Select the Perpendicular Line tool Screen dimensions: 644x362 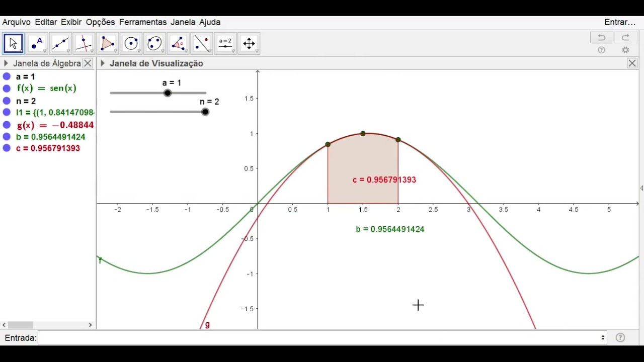[x=84, y=44]
